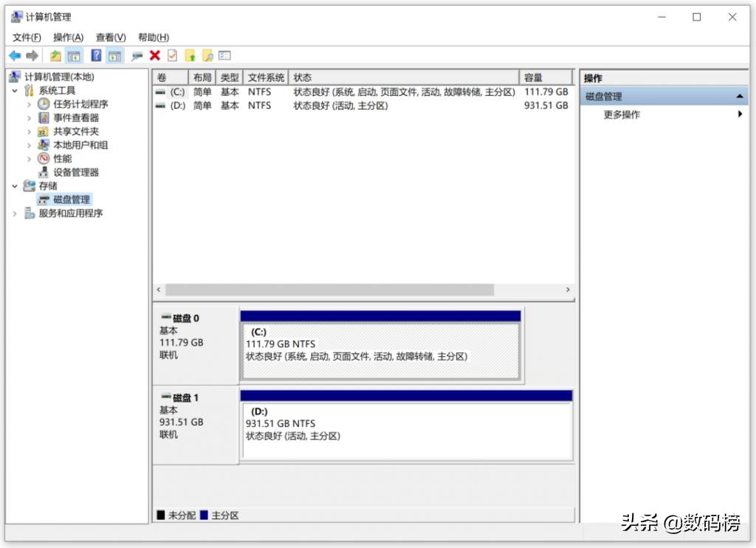Toggle the show/hide action pane icon
The width and height of the screenshot is (756, 548).
(x=114, y=55)
